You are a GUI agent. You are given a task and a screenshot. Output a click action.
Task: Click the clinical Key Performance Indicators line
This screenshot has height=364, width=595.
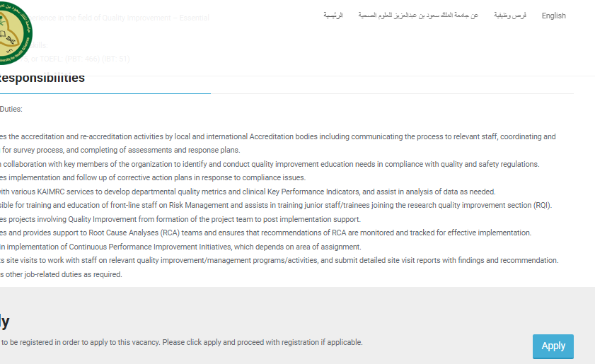[248, 192]
